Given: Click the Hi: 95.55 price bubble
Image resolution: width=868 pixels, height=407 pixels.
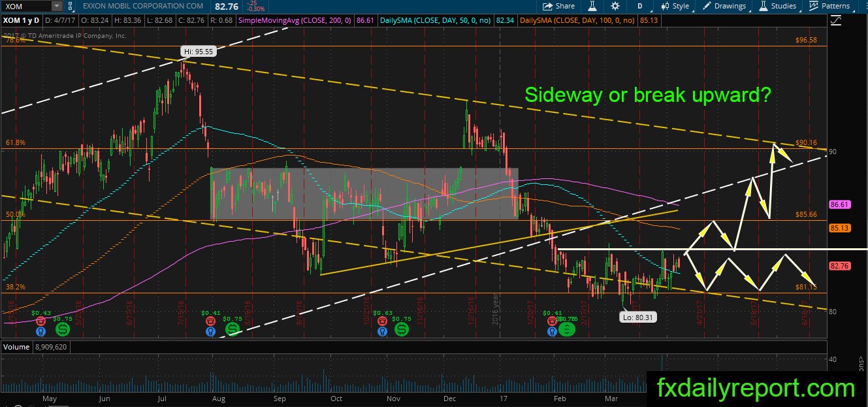Looking at the screenshot, I should coord(199,51).
